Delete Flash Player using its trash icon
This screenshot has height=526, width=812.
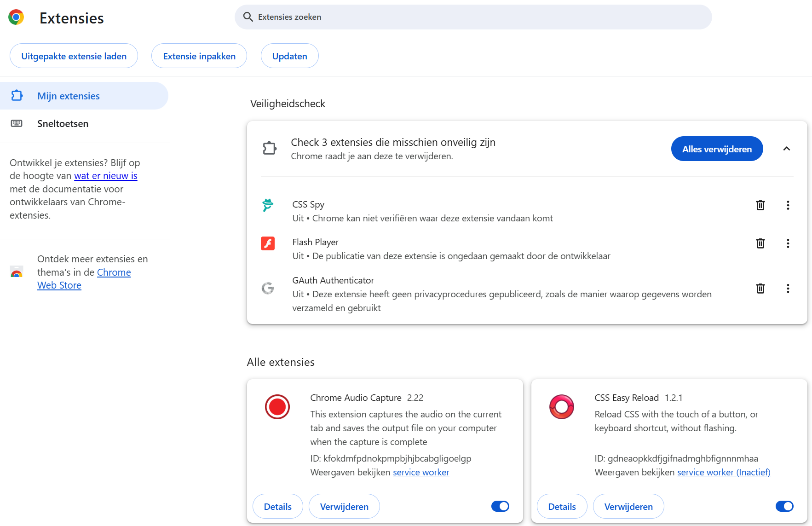[x=760, y=243]
